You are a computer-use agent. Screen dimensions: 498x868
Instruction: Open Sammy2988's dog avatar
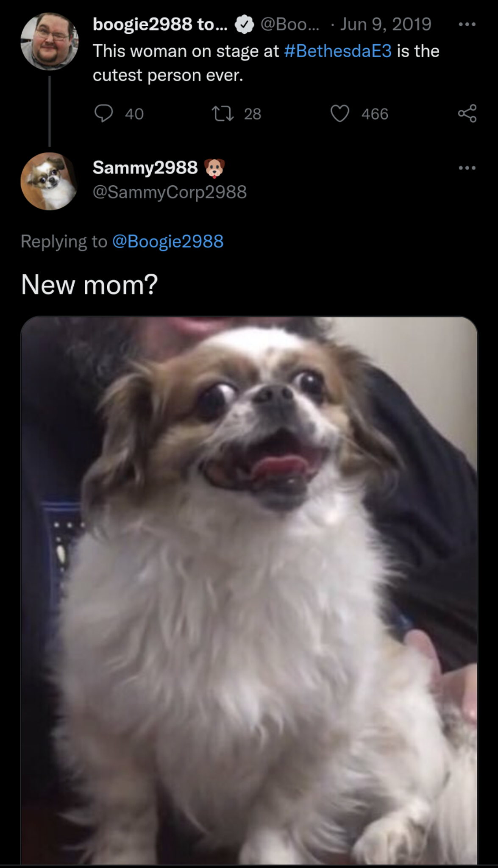(x=50, y=181)
